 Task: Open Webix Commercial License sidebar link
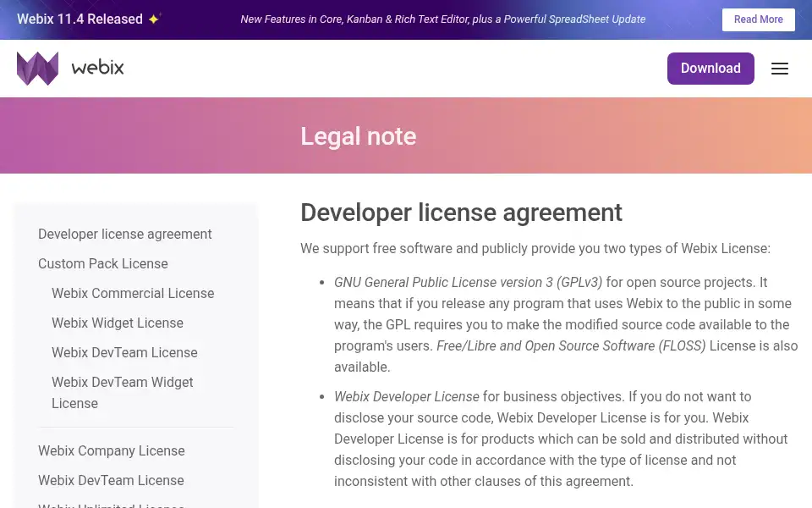tap(133, 293)
